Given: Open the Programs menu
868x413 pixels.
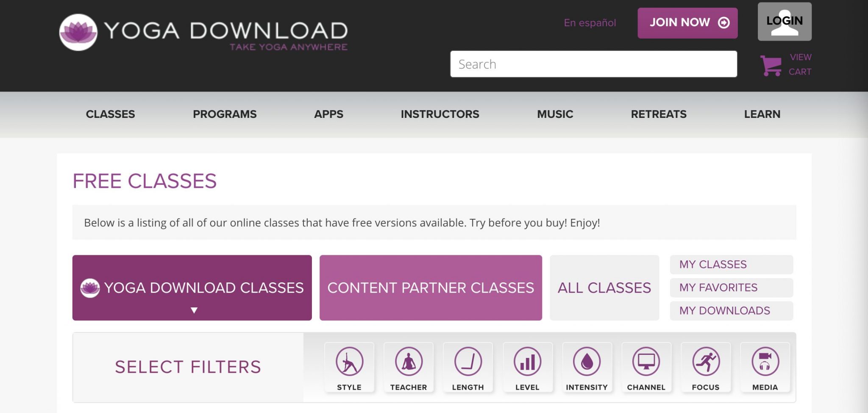Looking at the screenshot, I should tap(225, 114).
